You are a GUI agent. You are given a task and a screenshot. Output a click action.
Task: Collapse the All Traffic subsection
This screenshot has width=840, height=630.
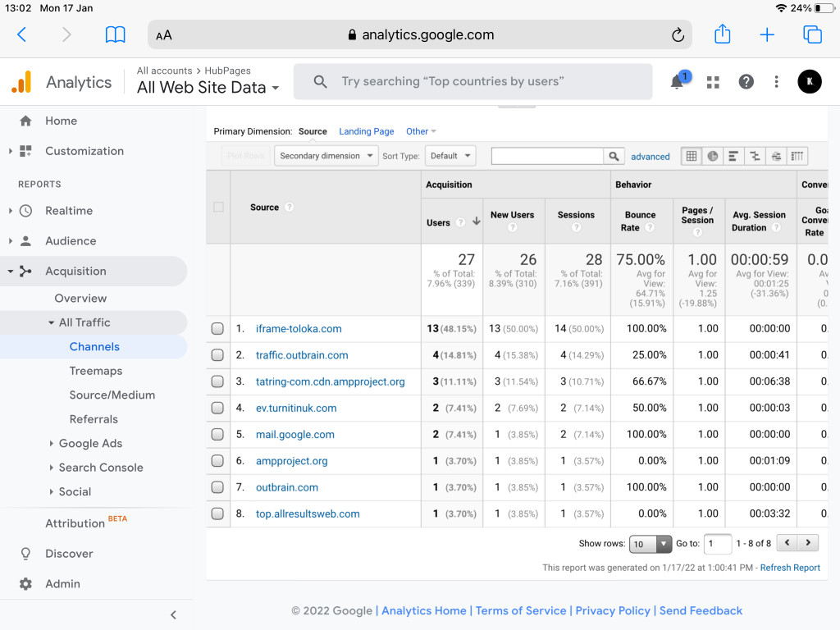click(52, 322)
